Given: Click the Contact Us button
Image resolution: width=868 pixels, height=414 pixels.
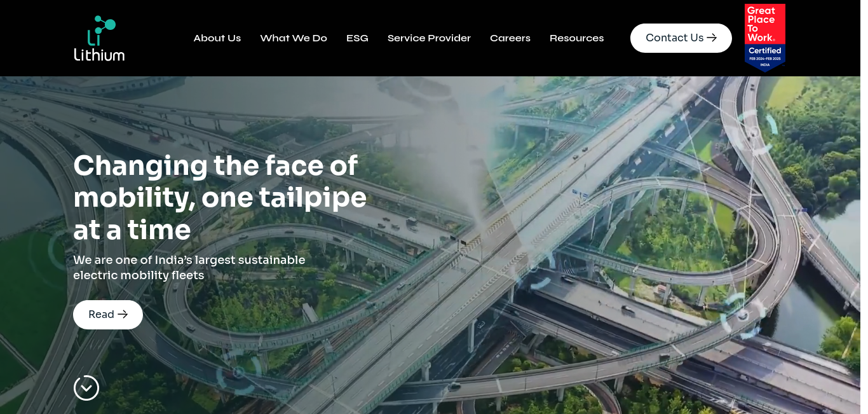Looking at the screenshot, I should (x=681, y=38).
